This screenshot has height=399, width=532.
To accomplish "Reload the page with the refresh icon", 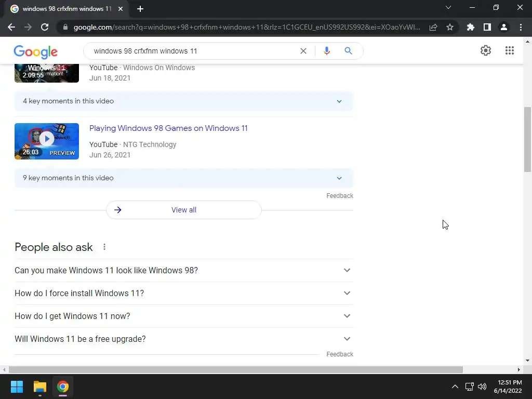I will pyautogui.click(x=45, y=27).
